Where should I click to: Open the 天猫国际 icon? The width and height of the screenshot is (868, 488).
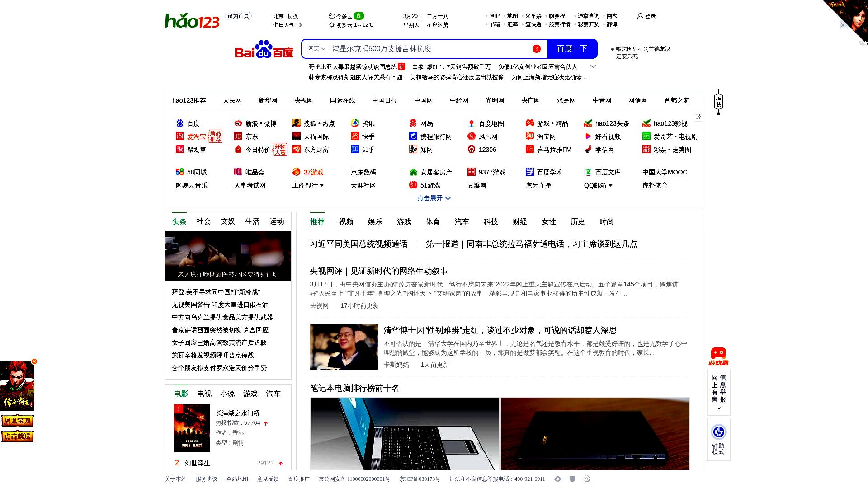click(297, 136)
